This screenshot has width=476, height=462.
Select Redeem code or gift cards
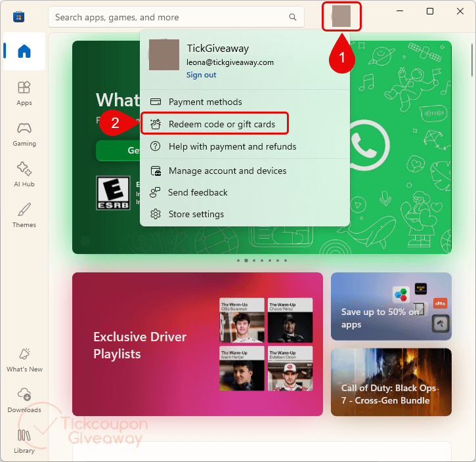214,124
